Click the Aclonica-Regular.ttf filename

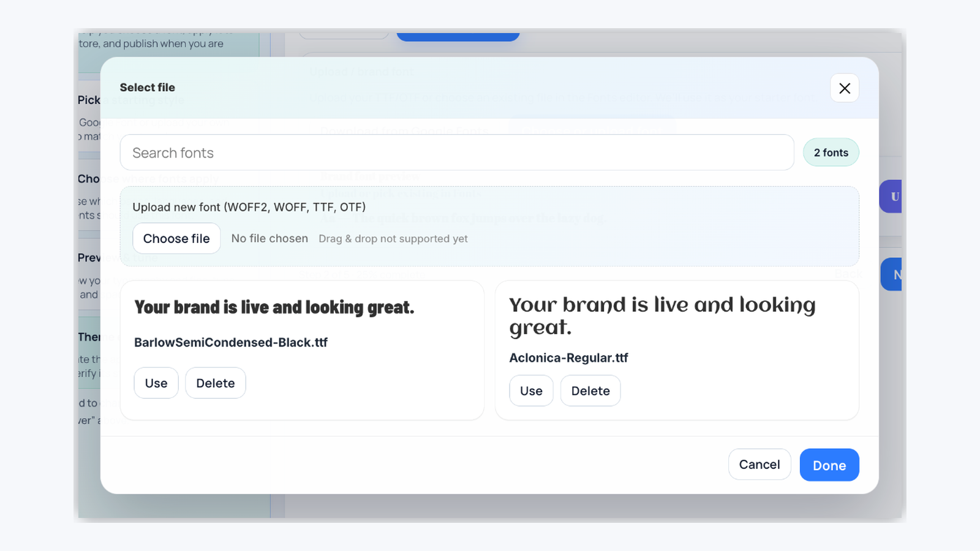pyautogui.click(x=568, y=358)
